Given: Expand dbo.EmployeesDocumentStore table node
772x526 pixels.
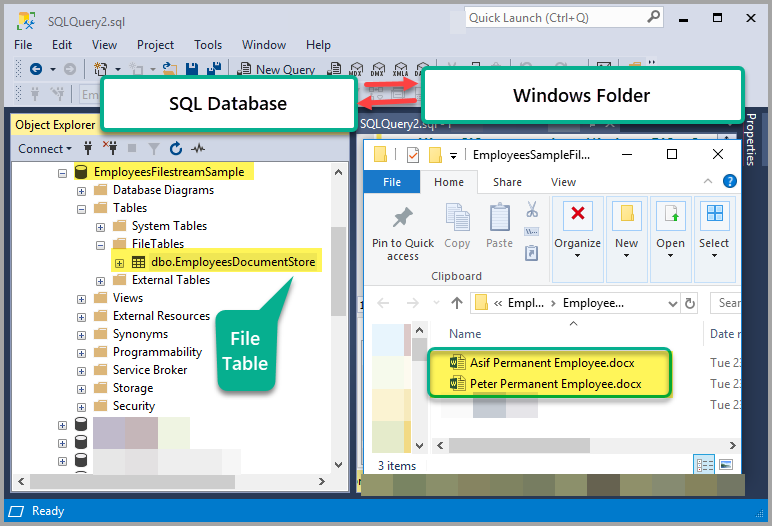Looking at the screenshot, I should pos(119,263).
